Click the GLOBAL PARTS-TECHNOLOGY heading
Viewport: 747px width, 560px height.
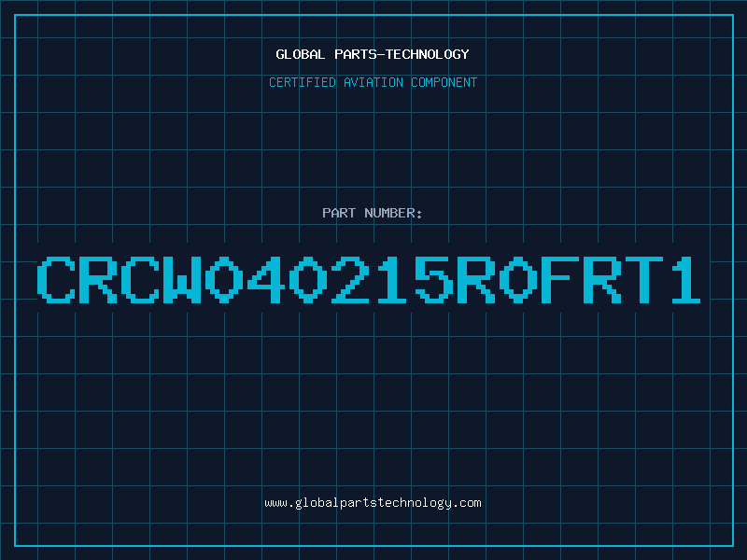373,54
